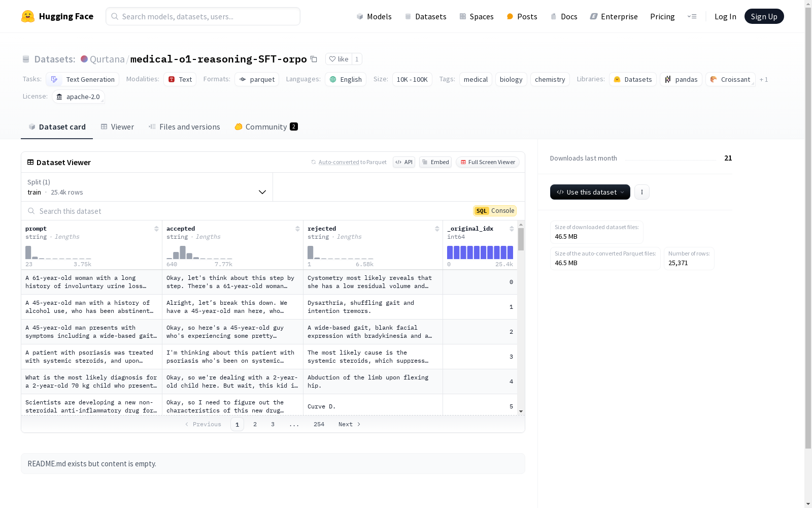The width and height of the screenshot is (812, 508).
Task: Click Next page button
Action: pos(350,424)
